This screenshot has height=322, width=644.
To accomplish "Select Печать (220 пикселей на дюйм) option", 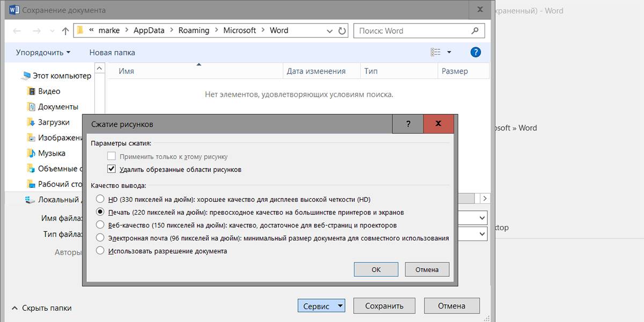I will (x=100, y=212).
